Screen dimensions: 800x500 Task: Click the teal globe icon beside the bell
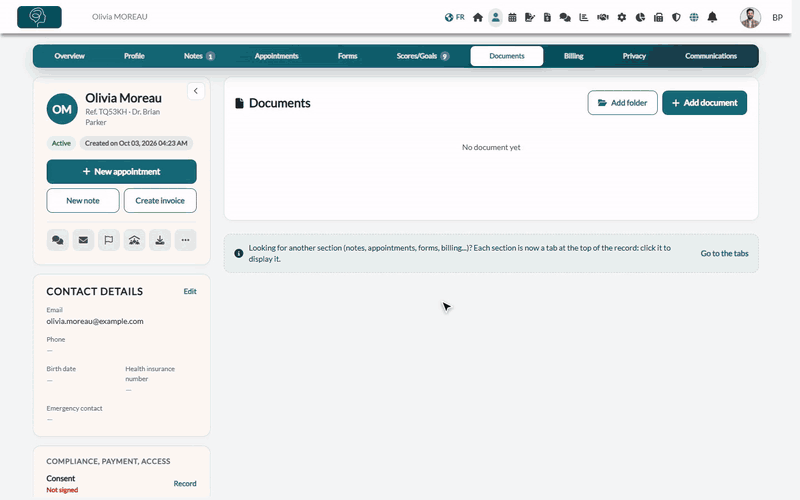pos(694,17)
